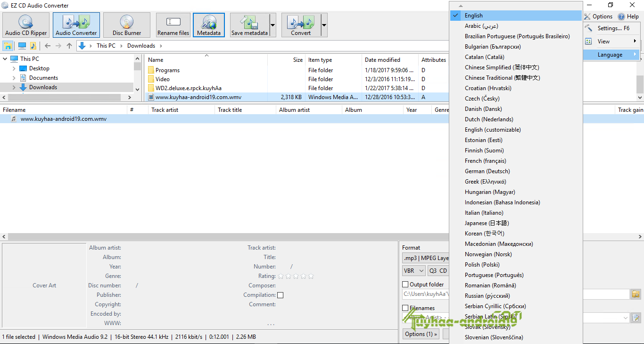Click track list horizontal scrollbar left arrow
Screen dimensions: 644x344
[4, 236]
